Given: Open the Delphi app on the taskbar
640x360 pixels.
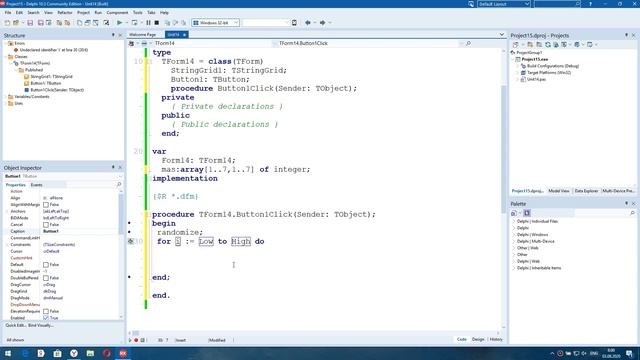Looking at the screenshot, I should (123, 353).
